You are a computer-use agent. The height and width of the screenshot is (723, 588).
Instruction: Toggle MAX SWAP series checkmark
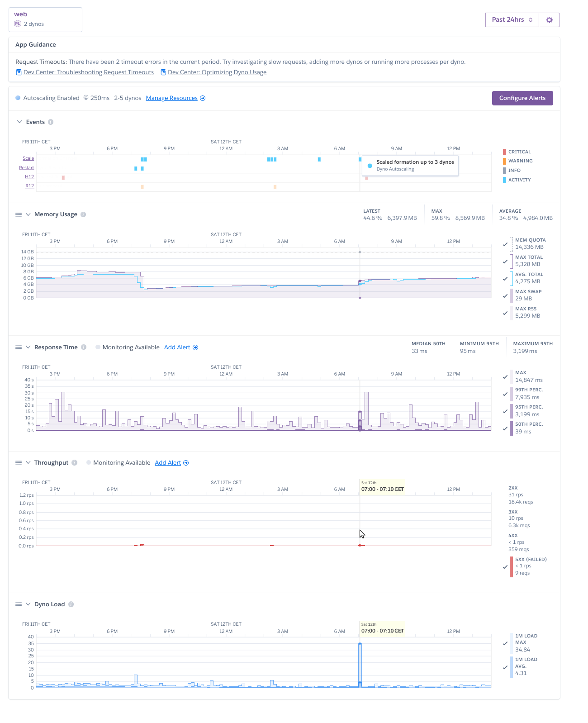point(505,296)
